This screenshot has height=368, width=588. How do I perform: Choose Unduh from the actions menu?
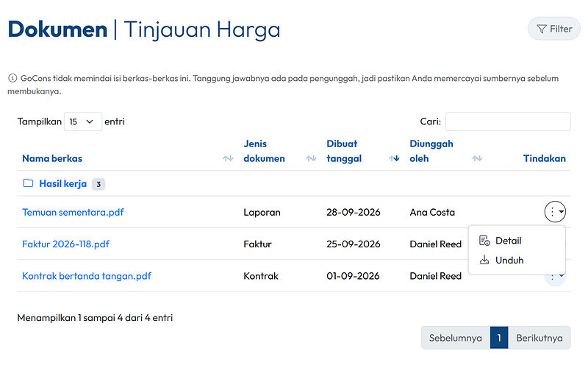(517, 261)
